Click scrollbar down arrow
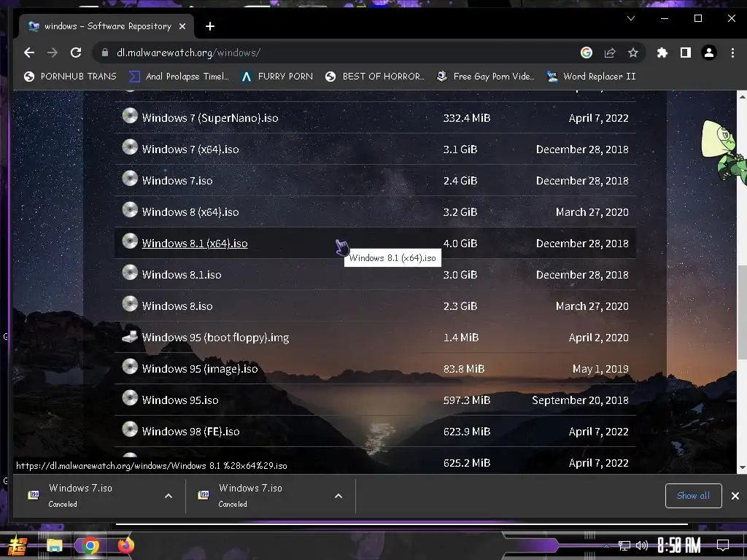The image size is (747, 560). [x=742, y=467]
